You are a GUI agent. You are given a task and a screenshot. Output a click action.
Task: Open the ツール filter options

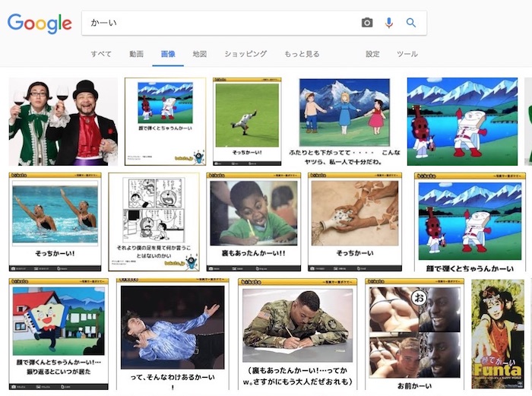(x=407, y=54)
